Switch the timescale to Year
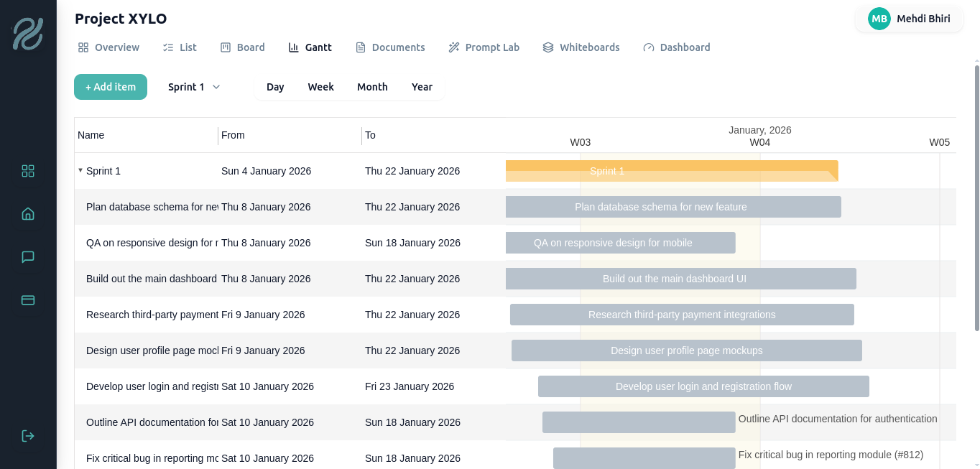This screenshot has height=469, width=980. point(422,86)
